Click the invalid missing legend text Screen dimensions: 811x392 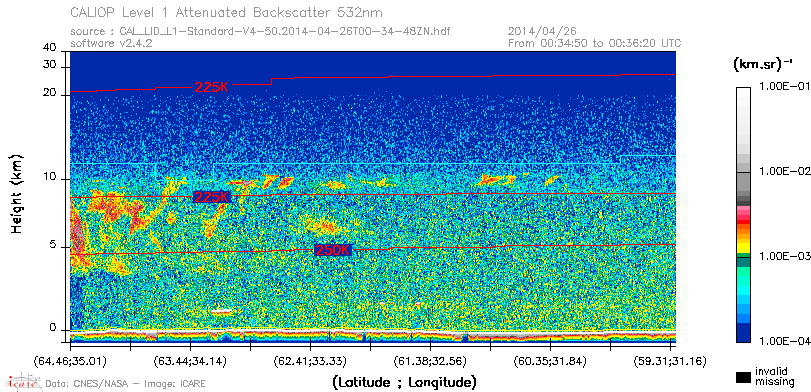point(774,377)
